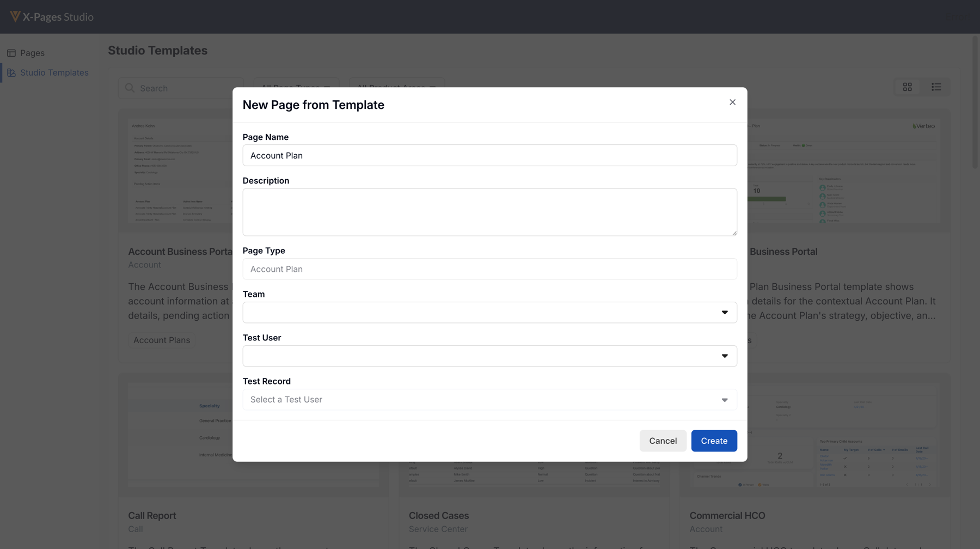Open Pages in the sidebar
This screenshot has height=549, width=980.
pyautogui.click(x=32, y=53)
